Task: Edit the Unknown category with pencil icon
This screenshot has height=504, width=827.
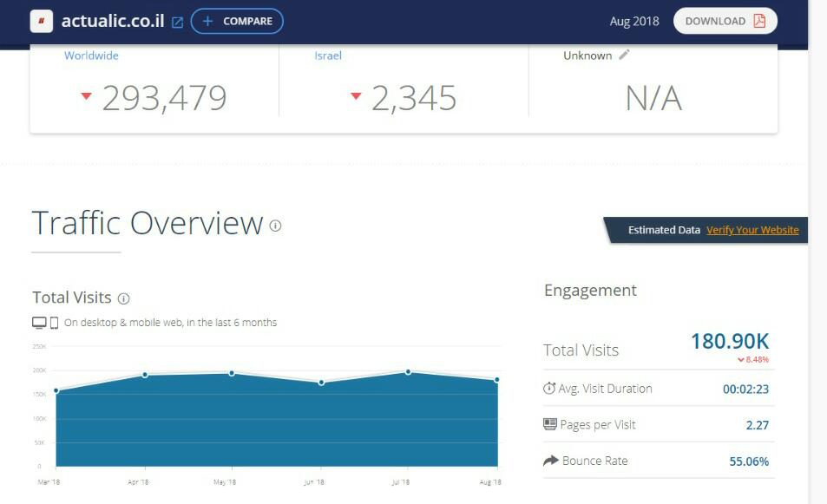Action: click(x=624, y=55)
